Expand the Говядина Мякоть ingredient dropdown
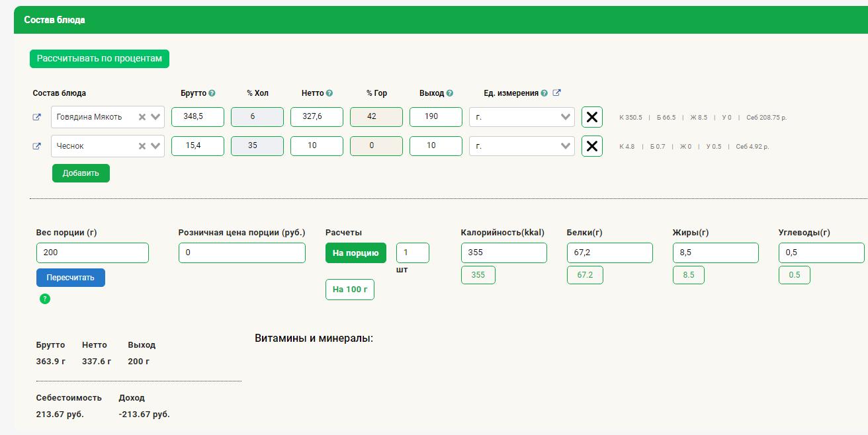The height and width of the screenshot is (435, 868). point(156,118)
